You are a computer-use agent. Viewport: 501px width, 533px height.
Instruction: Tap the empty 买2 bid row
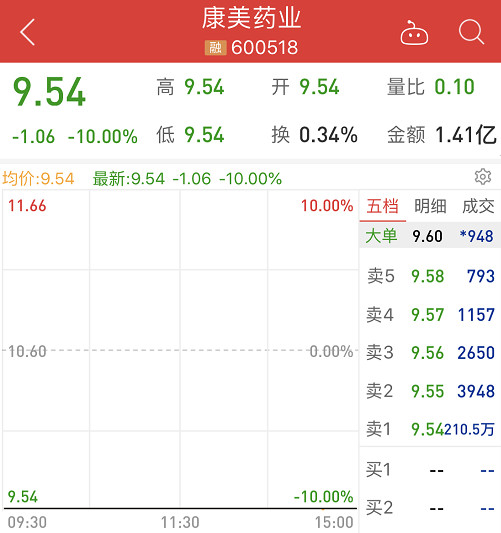coord(430,509)
